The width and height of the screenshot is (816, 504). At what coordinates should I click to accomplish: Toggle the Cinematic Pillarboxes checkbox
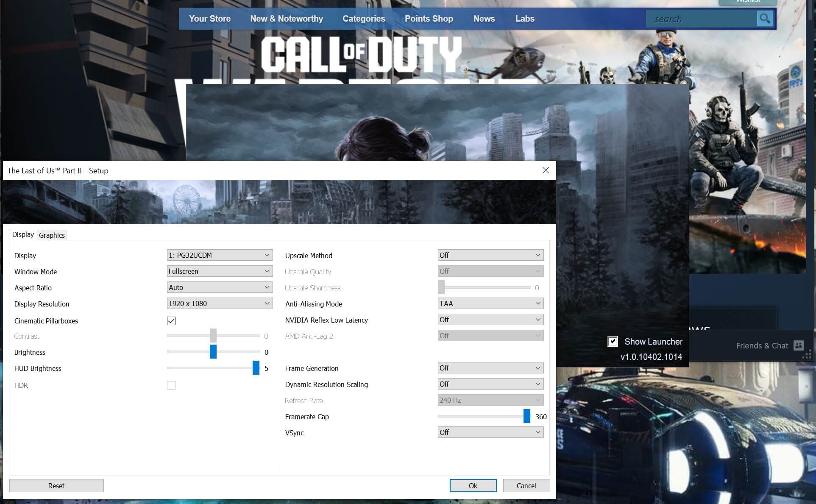point(171,321)
